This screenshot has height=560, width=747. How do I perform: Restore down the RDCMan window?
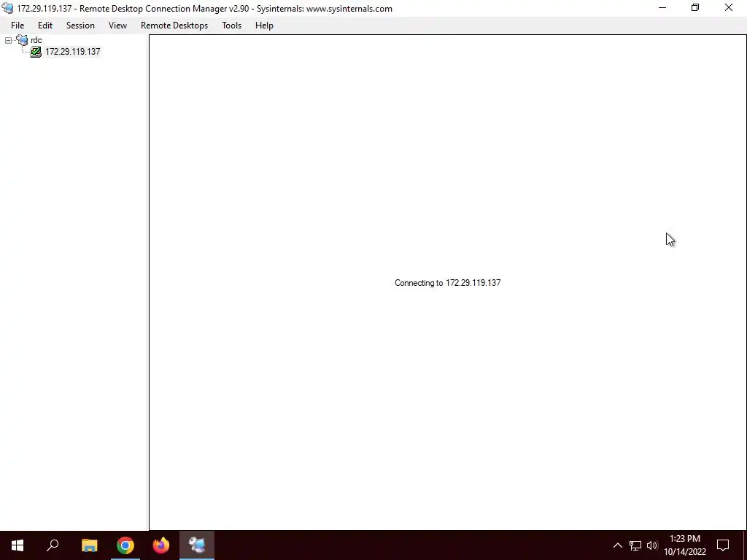[695, 8]
